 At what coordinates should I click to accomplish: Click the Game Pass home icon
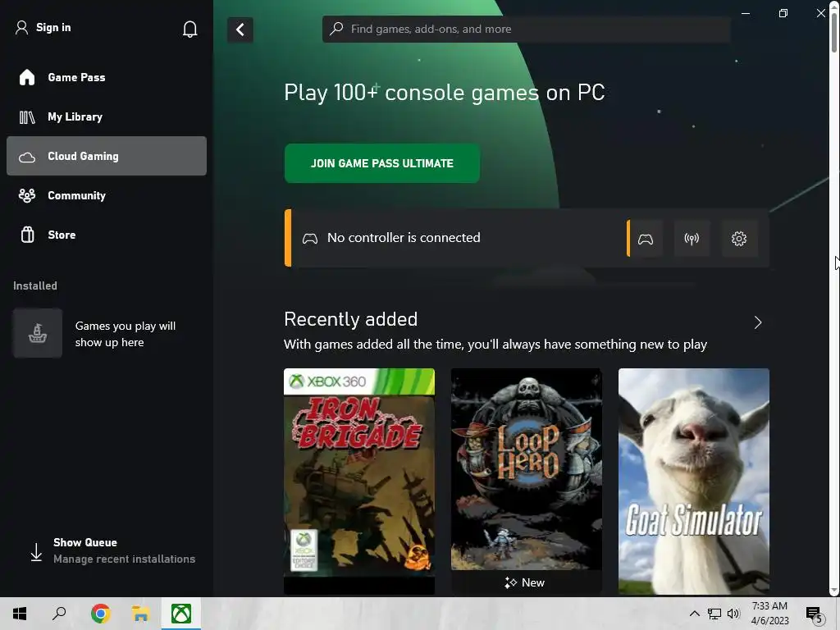tap(27, 78)
